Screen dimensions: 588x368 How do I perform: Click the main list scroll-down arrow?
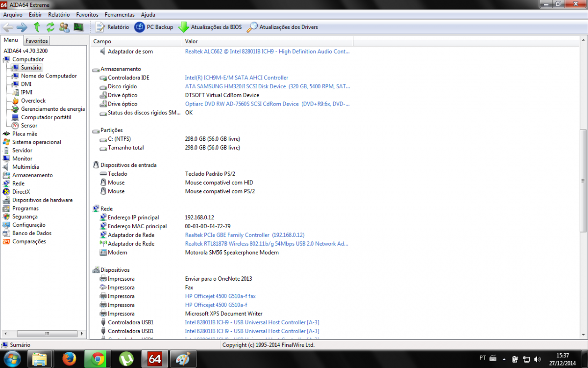point(584,334)
